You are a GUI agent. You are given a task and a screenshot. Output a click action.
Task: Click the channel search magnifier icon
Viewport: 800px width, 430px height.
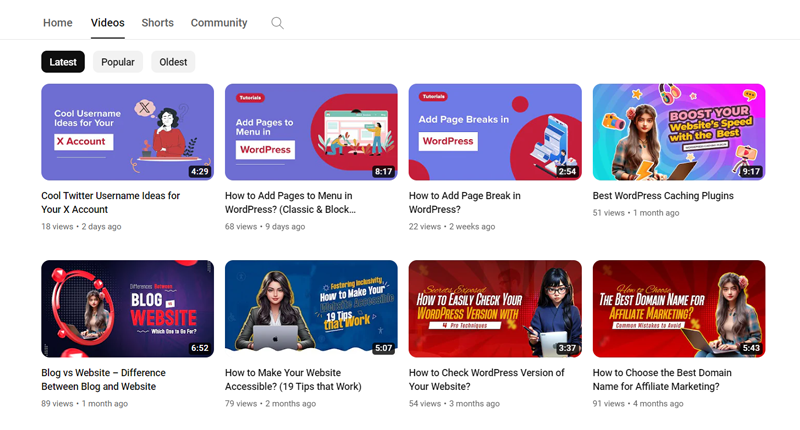277,23
